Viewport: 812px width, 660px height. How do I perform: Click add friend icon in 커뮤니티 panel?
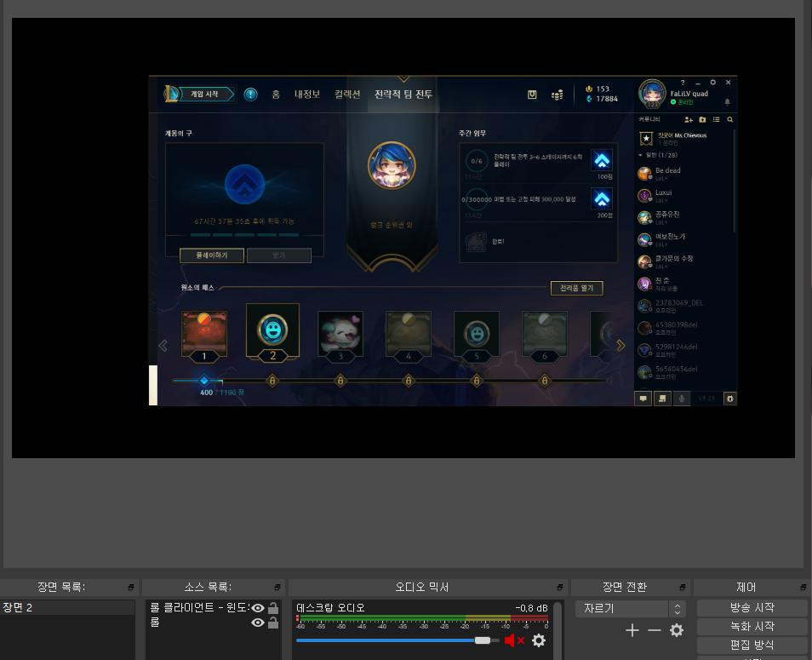[689, 120]
